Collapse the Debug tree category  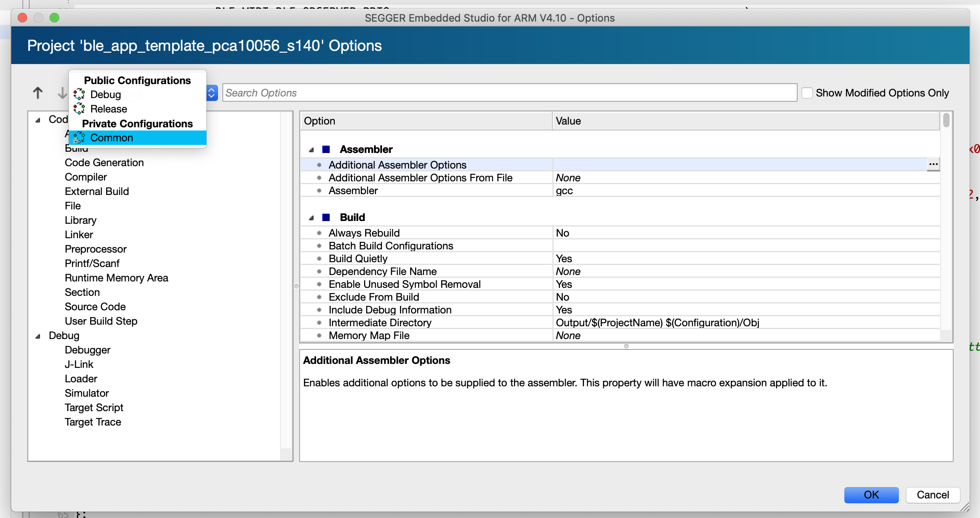pos(38,336)
